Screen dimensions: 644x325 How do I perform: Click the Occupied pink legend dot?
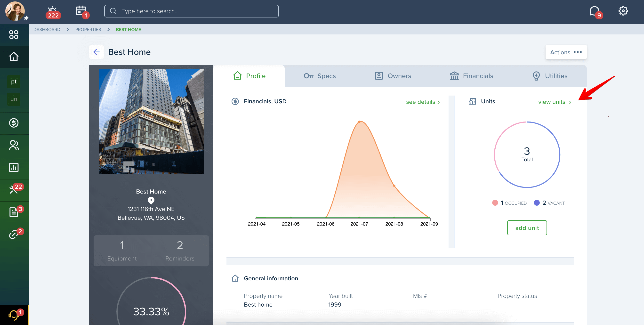[x=495, y=203]
